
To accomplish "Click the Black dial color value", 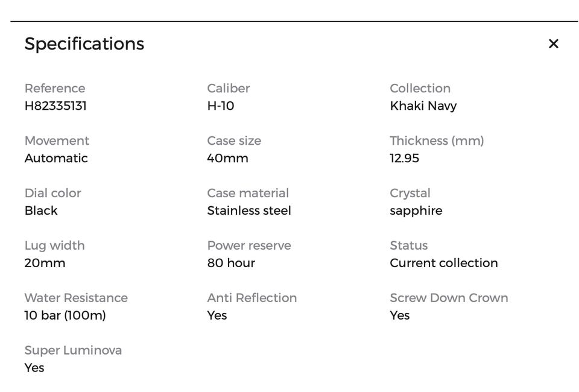I will [41, 211].
